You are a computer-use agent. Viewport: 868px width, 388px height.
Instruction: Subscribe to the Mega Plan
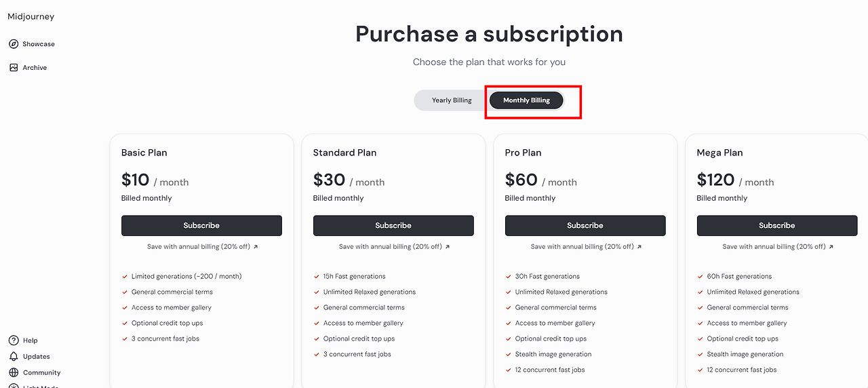click(x=777, y=226)
